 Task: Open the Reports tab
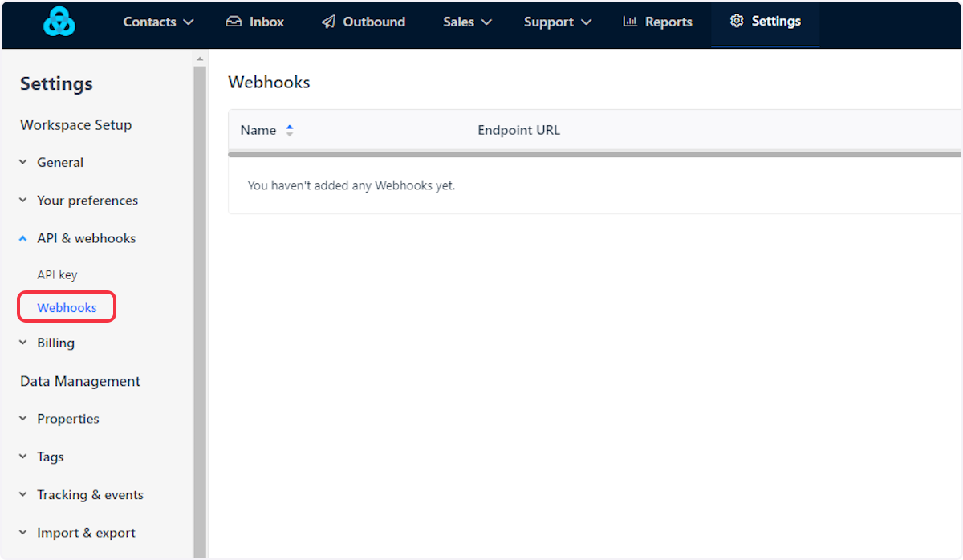tap(658, 22)
